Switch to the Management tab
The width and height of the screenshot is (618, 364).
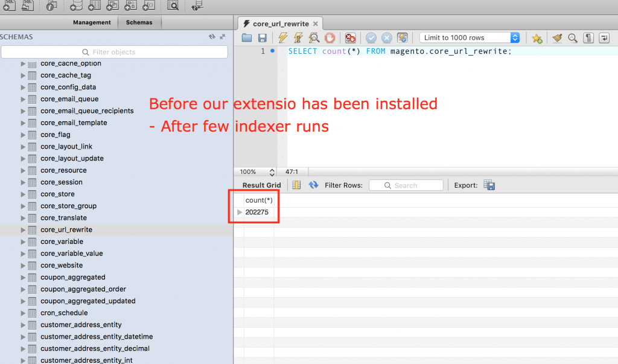92,22
